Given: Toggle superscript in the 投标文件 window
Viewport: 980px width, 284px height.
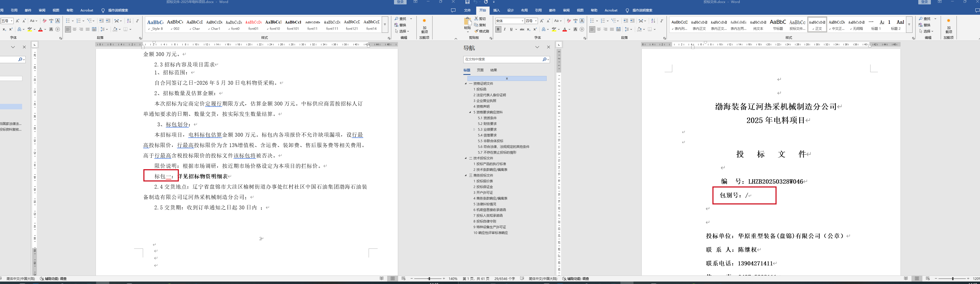Looking at the screenshot, I should click(x=535, y=29).
